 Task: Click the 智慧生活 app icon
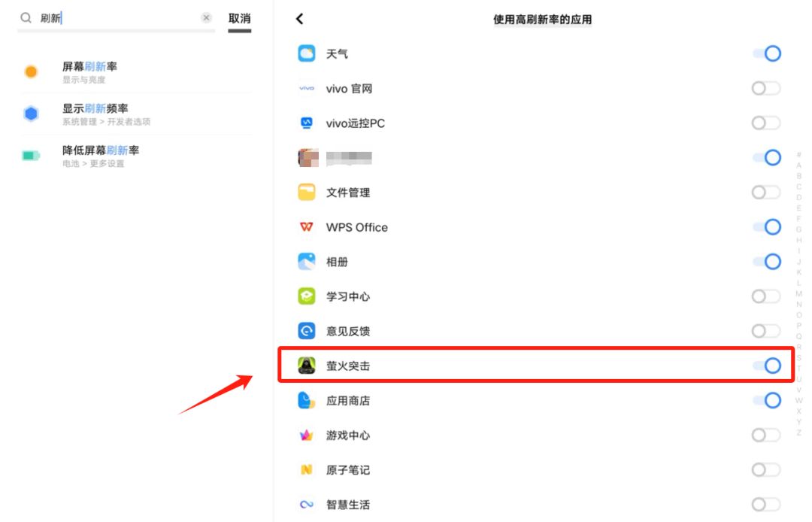click(307, 505)
